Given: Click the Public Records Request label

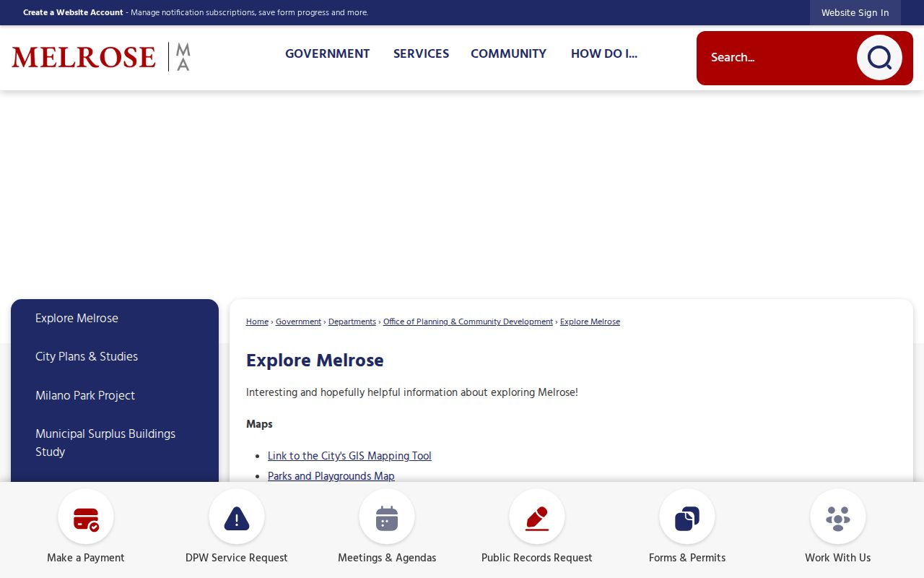Looking at the screenshot, I should [x=537, y=558].
